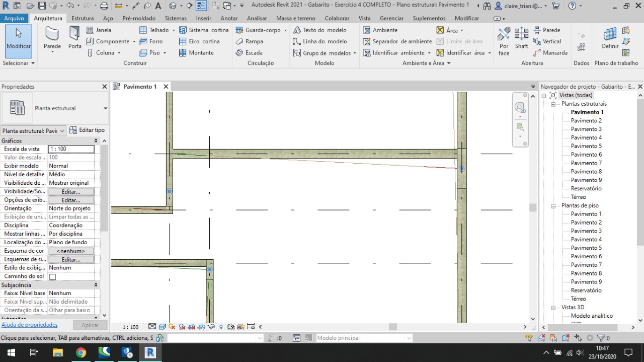
Task: Switch to the Anotar ribbon tab
Action: [229, 18]
